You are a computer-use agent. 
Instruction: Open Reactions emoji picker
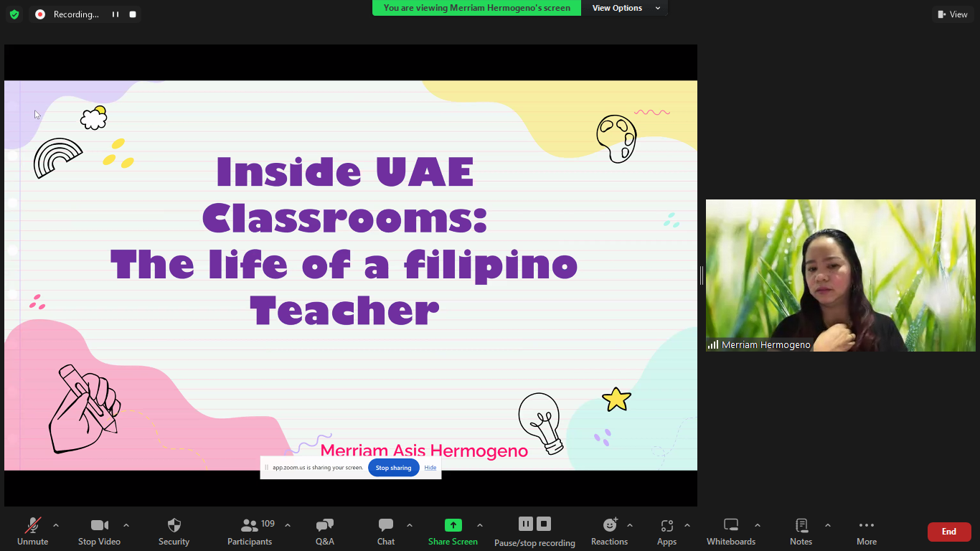pos(609,531)
